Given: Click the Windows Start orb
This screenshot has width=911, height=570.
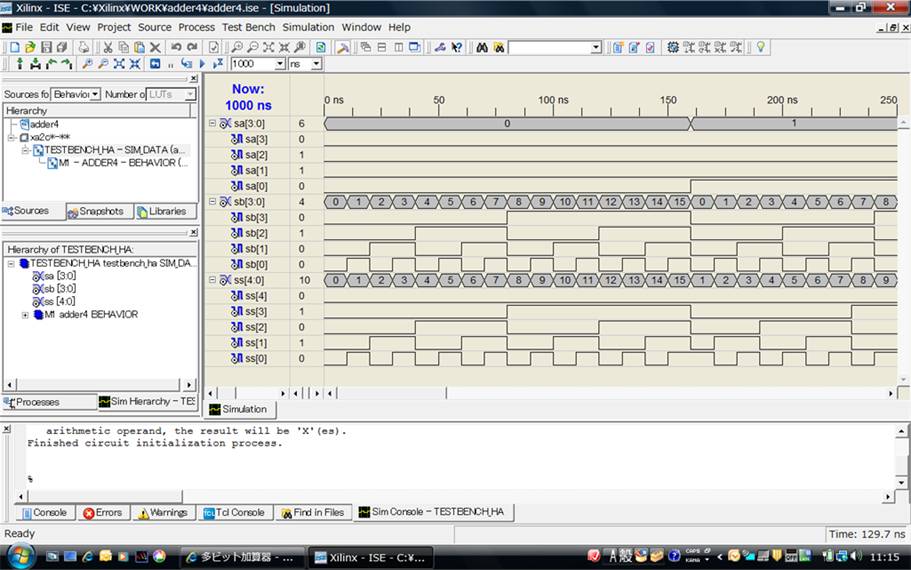Looking at the screenshot, I should tap(20, 556).
